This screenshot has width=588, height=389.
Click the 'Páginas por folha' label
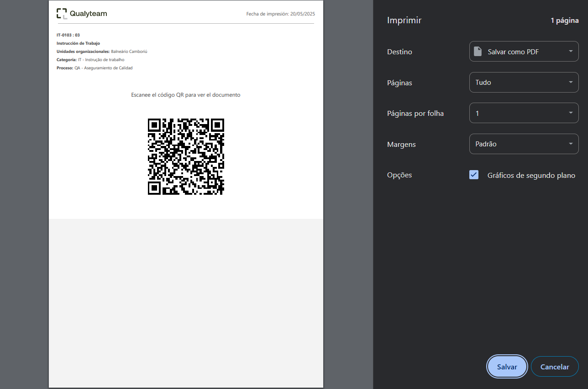[x=415, y=114]
